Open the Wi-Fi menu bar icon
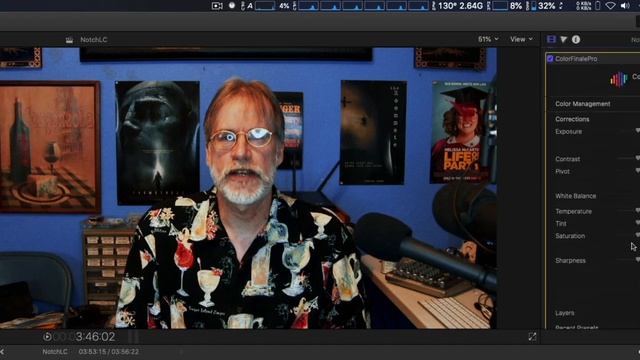640x360 pixels. pos(611,6)
